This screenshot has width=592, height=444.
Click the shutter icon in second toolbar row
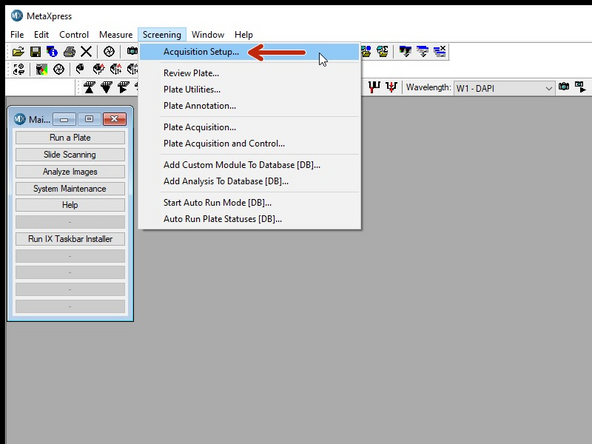coord(59,69)
